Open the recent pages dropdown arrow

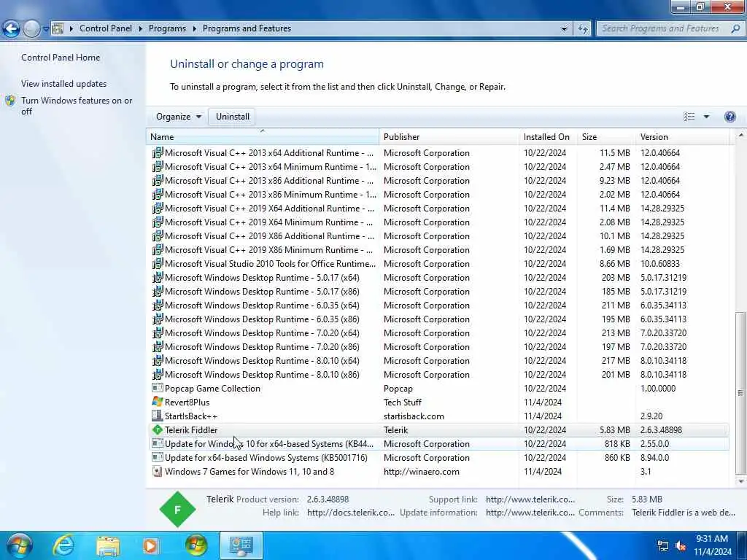pos(46,29)
